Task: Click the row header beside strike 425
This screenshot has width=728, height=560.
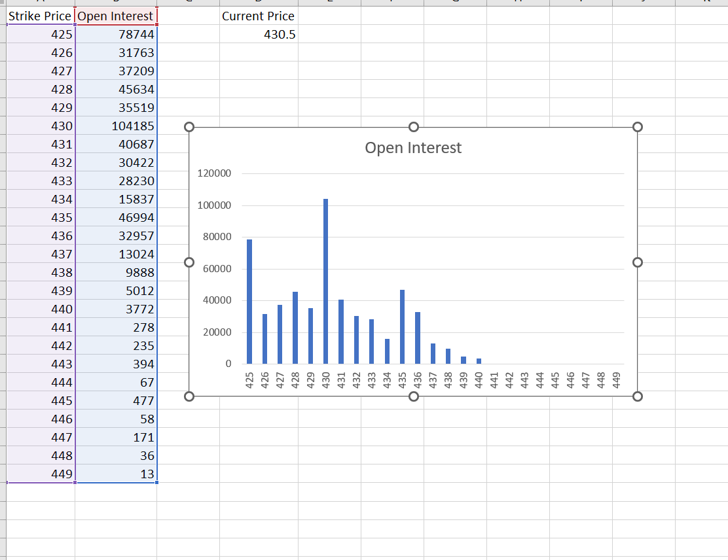Action: pos(3,34)
